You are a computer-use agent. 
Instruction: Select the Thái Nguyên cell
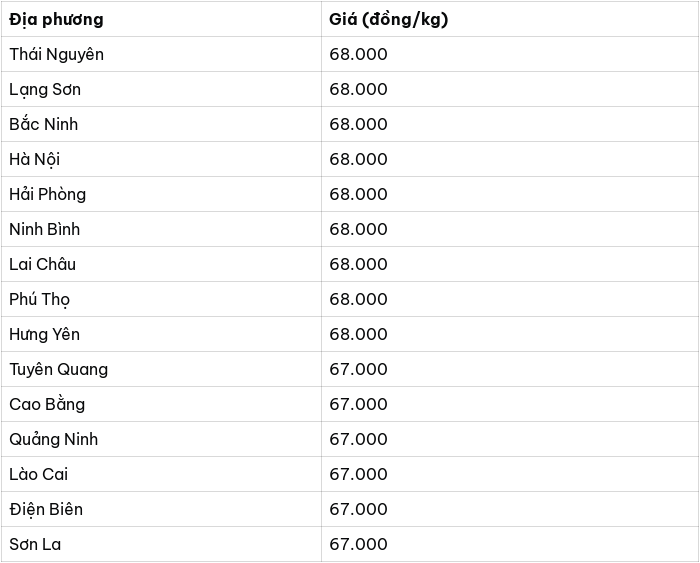(x=161, y=54)
